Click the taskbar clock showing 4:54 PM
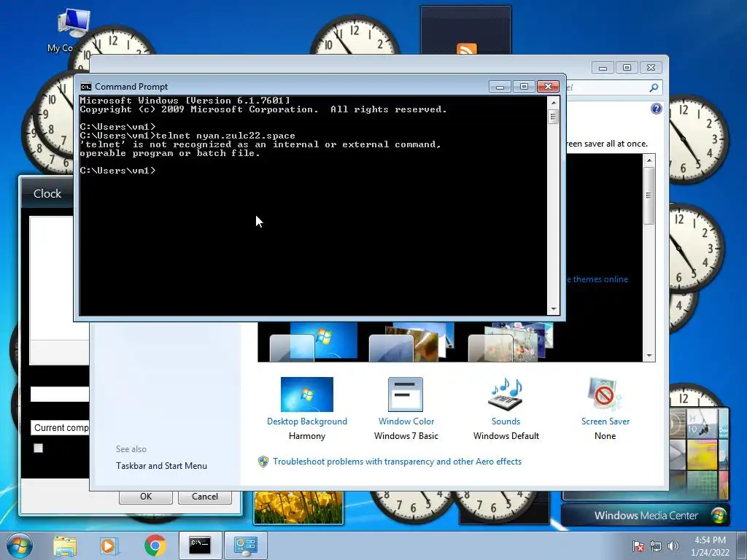The height and width of the screenshot is (560, 747). point(710,545)
